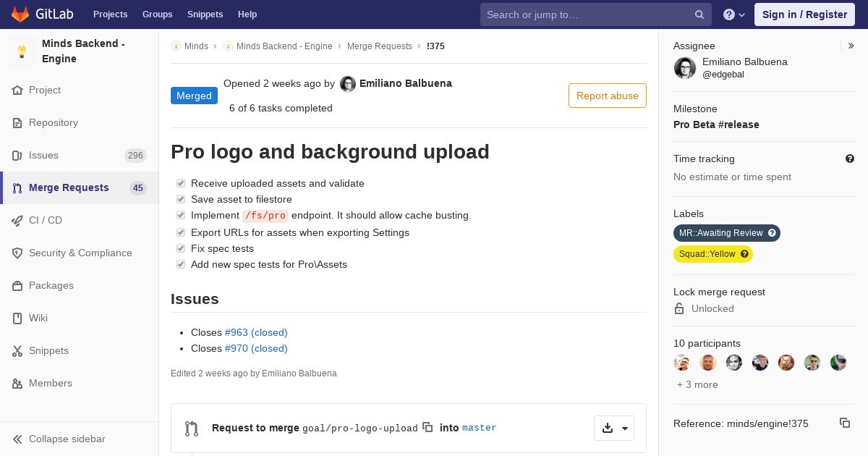This screenshot has height=456, width=868.
Task: Open Issues sidebar item with 296 badge
Action: click(x=80, y=156)
